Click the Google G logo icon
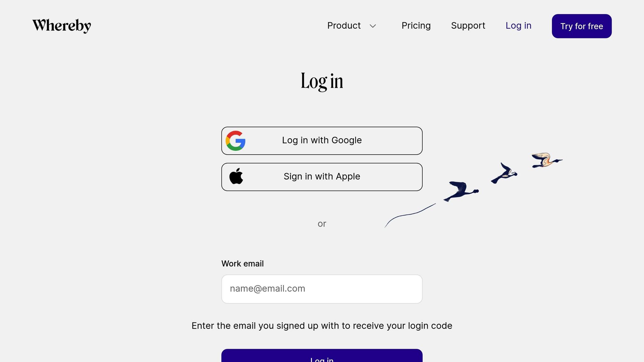The width and height of the screenshot is (644, 362). click(236, 141)
